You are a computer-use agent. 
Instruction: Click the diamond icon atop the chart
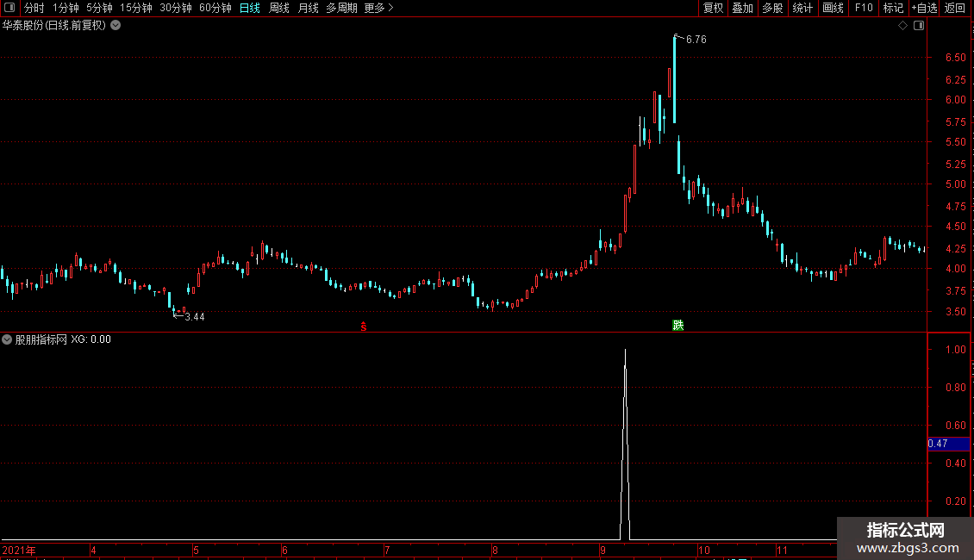903,26
